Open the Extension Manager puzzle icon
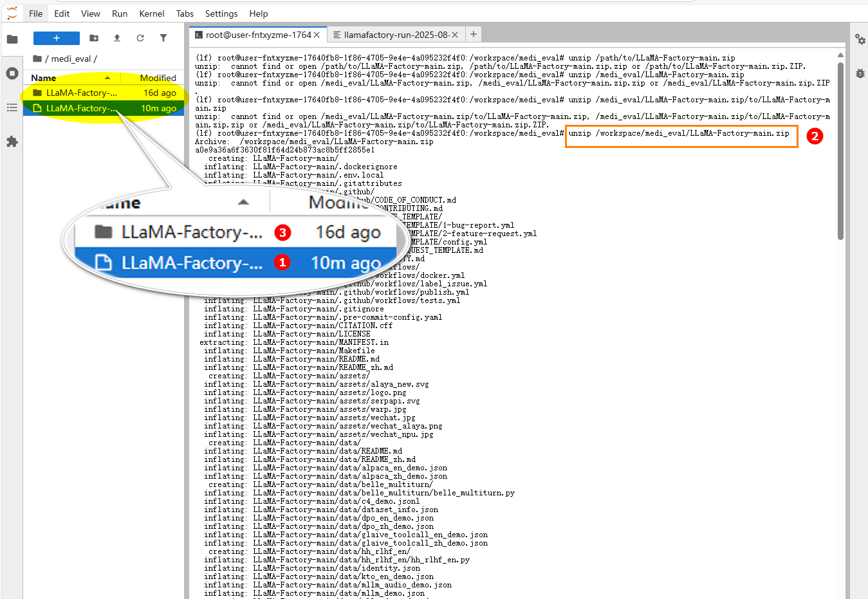The width and height of the screenshot is (868, 599). pyautogui.click(x=12, y=142)
